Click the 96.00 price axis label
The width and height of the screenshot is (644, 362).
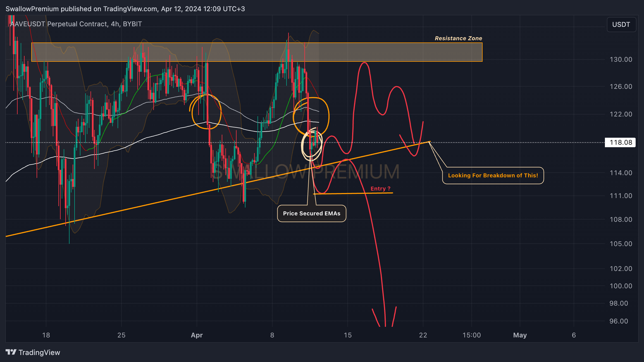click(619, 321)
